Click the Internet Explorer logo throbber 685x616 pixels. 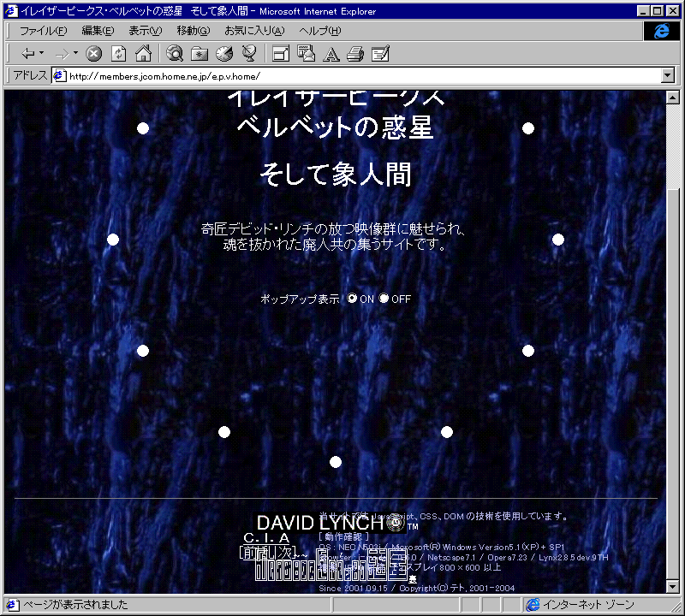click(x=661, y=31)
